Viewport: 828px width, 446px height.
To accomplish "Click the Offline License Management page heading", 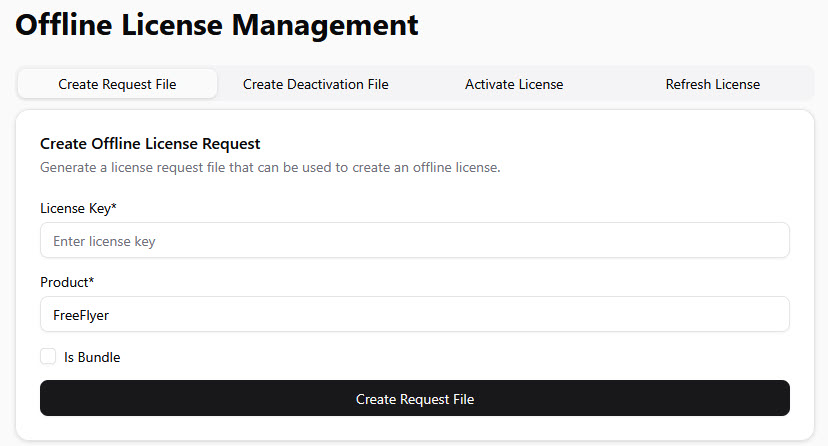I will click(x=216, y=25).
